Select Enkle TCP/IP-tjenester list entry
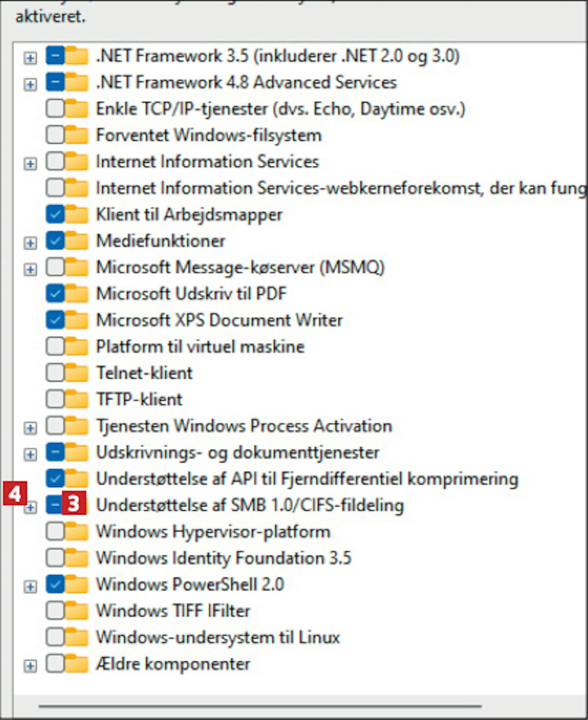 tap(281, 109)
